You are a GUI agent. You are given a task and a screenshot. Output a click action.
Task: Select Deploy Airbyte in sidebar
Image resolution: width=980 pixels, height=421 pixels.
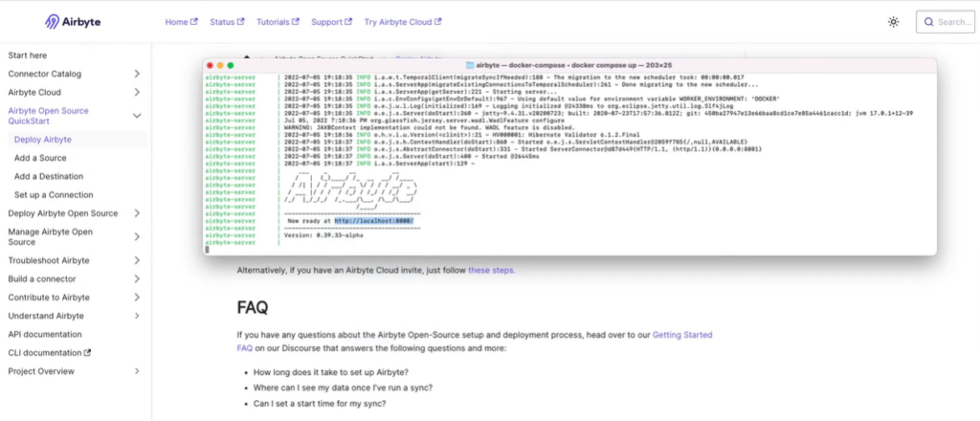coord(42,140)
